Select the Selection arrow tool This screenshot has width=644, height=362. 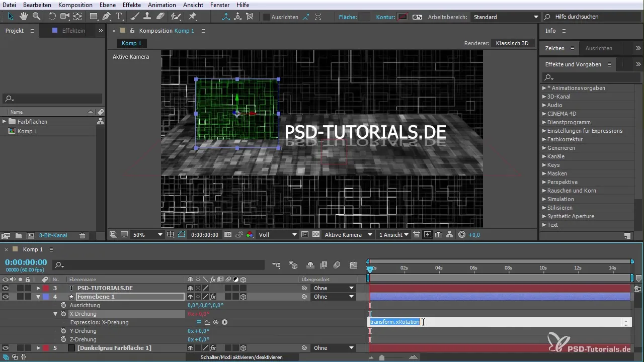coord(11,16)
